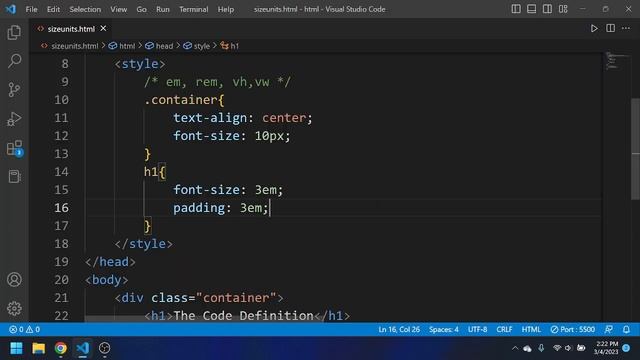Click '"container"' class value line 21
The width and height of the screenshot is (640, 360).
[236, 298]
